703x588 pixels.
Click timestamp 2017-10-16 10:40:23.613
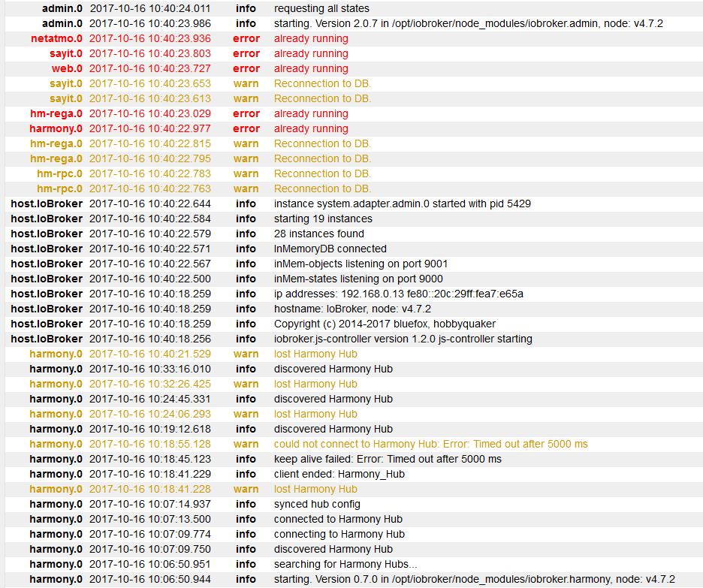(149, 98)
